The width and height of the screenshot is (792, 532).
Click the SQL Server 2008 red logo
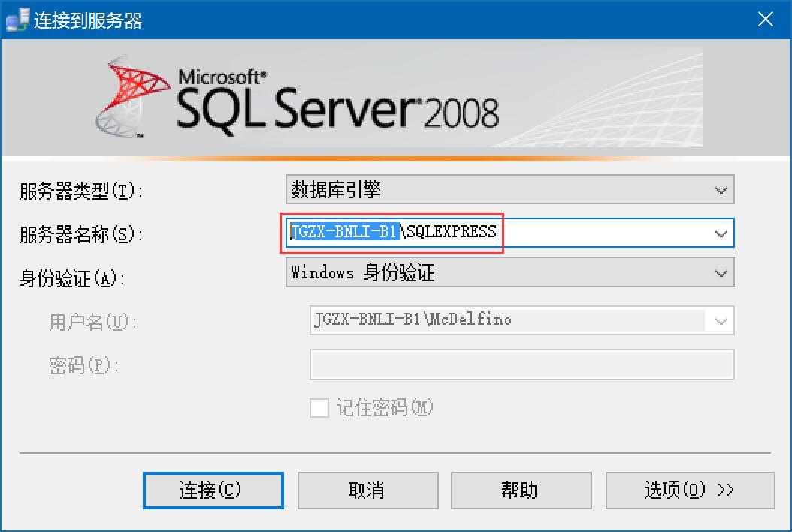131,96
